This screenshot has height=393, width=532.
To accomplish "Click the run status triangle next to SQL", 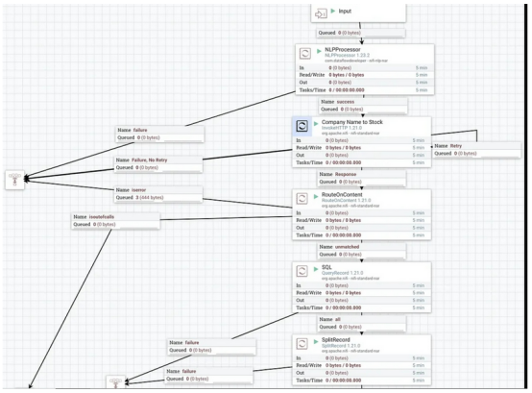I will click(316, 269).
